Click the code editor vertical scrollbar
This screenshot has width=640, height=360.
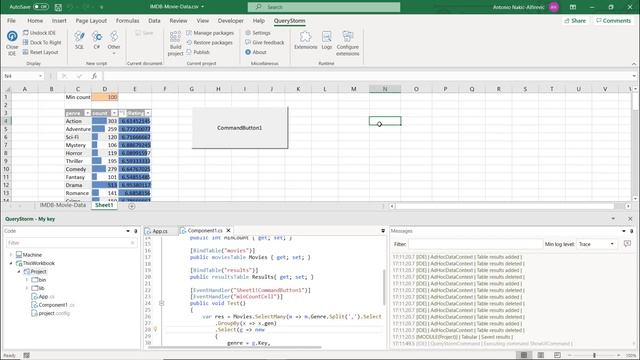[384, 287]
